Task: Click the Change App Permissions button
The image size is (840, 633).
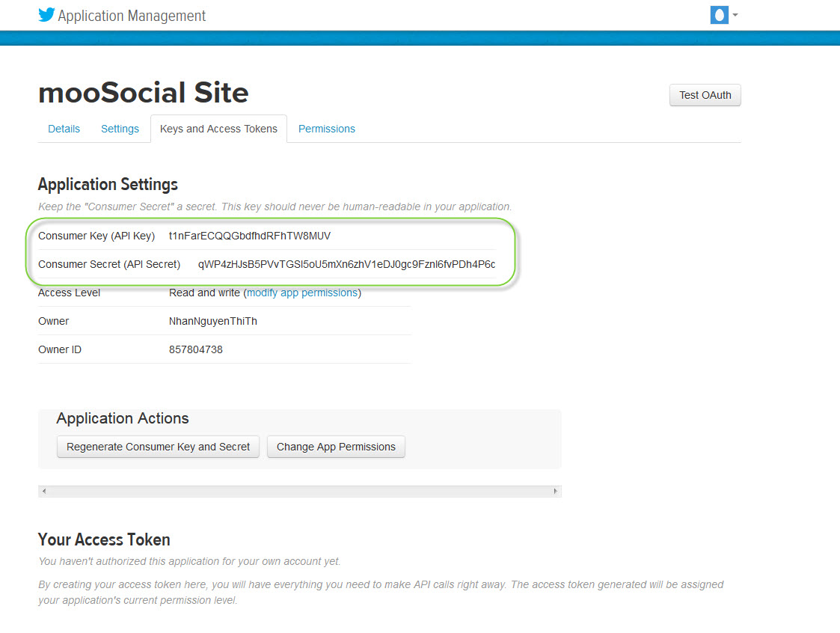Action: pyautogui.click(x=335, y=447)
